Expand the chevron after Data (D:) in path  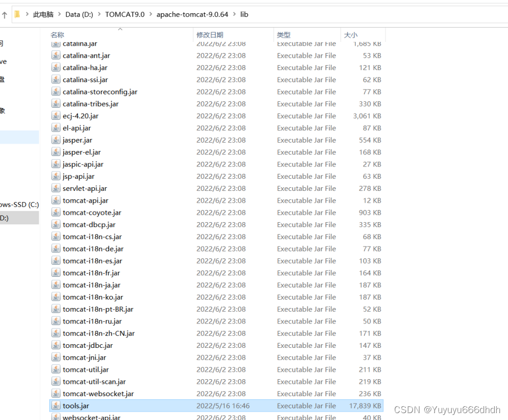point(99,14)
